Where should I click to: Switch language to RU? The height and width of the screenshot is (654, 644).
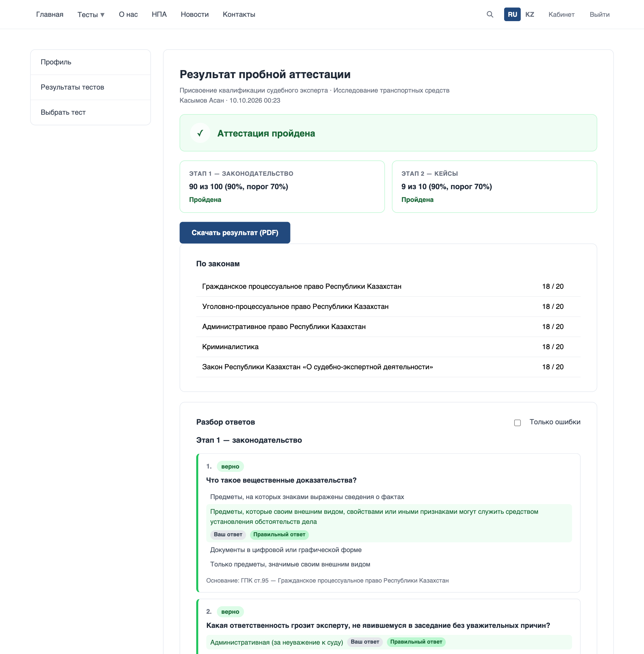[x=512, y=14]
